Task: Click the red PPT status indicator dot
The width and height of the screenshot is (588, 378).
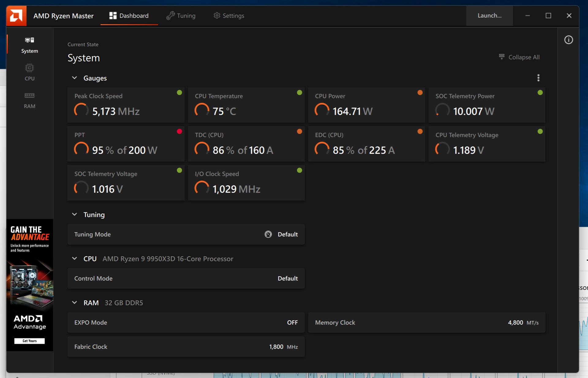Action: pyautogui.click(x=179, y=132)
